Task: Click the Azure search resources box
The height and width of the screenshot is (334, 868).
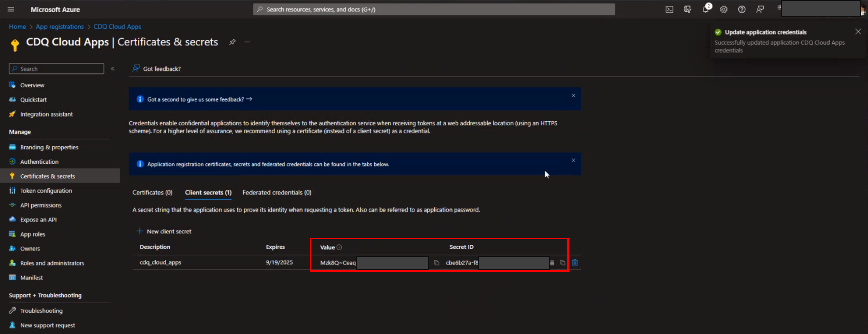Action: point(434,9)
